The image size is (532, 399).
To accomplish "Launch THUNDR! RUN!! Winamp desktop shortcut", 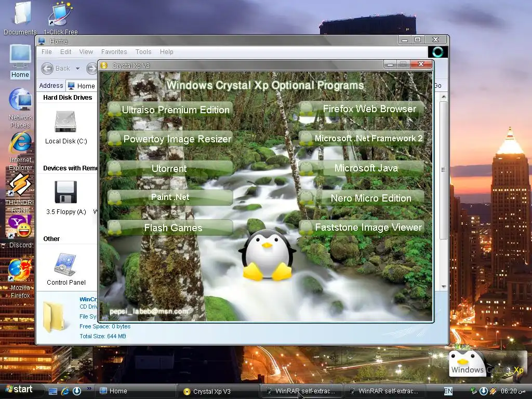I will pyautogui.click(x=20, y=193).
